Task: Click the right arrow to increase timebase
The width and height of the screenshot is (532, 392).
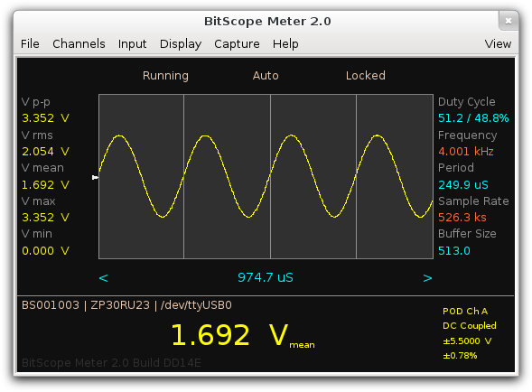Action: pyautogui.click(x=427, y=278)
